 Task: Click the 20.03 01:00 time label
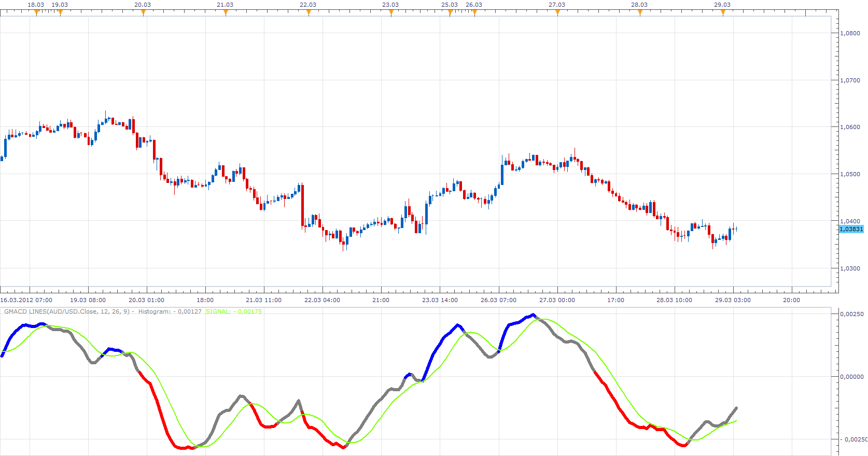pos(147,300)
